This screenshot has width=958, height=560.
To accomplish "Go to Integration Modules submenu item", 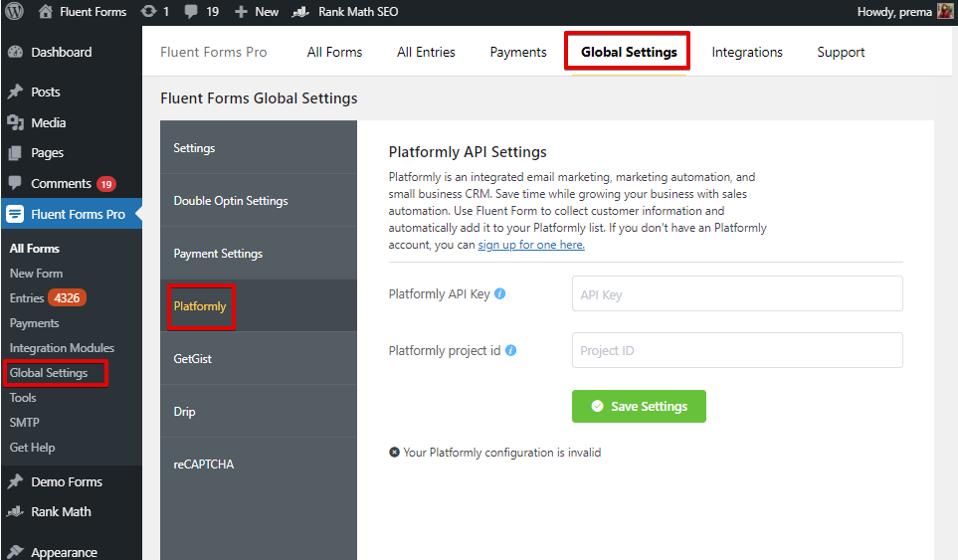I will [x=62, y=348].
